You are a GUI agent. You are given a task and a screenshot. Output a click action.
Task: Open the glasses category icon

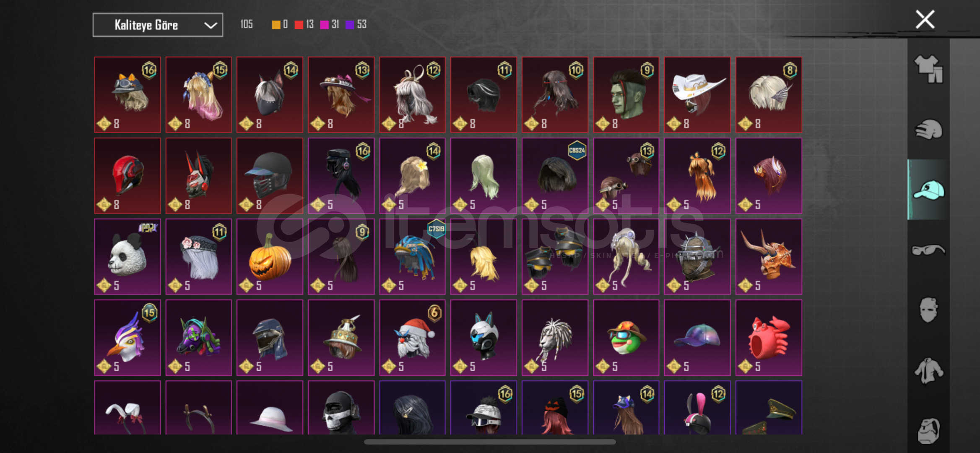click(x=928, y=250)
